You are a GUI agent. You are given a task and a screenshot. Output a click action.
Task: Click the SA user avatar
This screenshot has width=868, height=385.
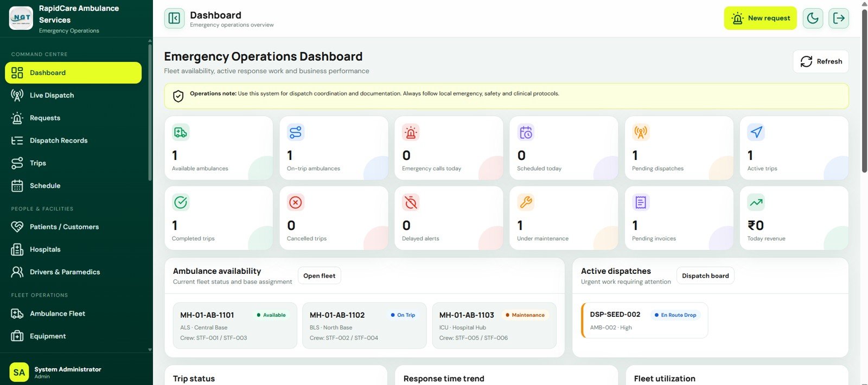click(19, 372)
